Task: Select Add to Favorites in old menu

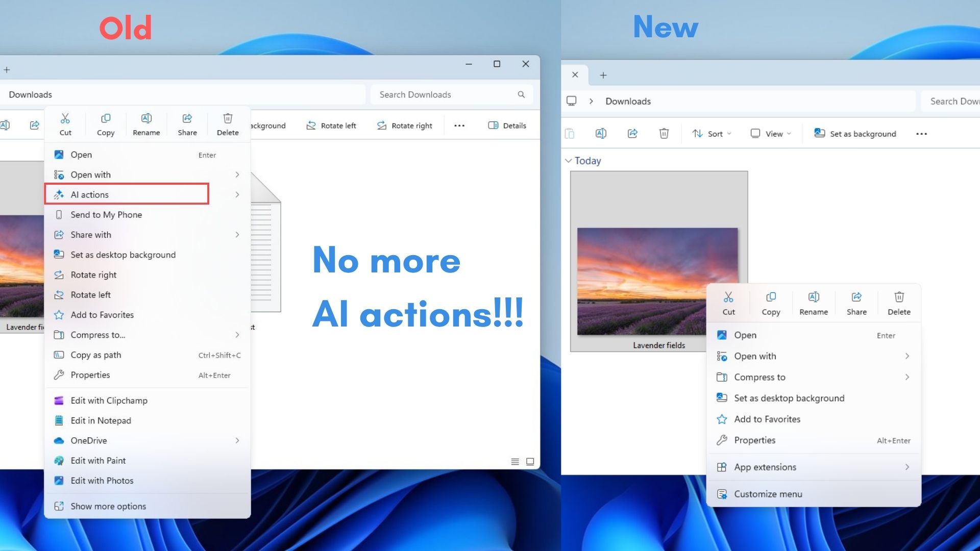Action: [x=148, y=315]
